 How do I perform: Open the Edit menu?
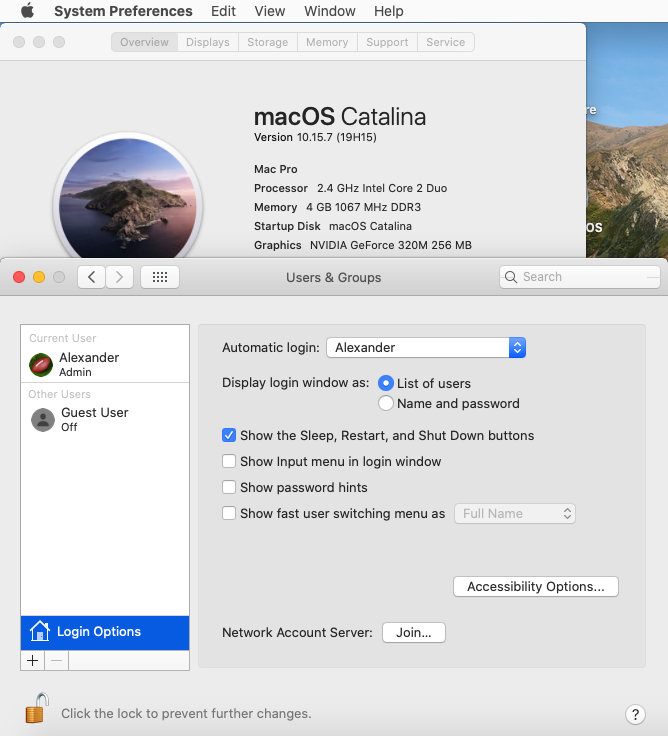tap(223, 11)
